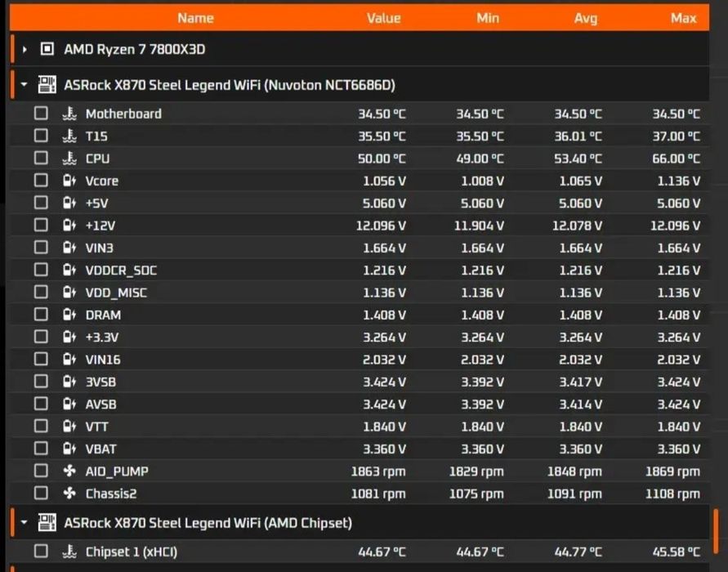Click the 3VSB avg value 3.417 V
Image resolution: width=728 pixels, height=572 pixels.
tap(580, 382)
